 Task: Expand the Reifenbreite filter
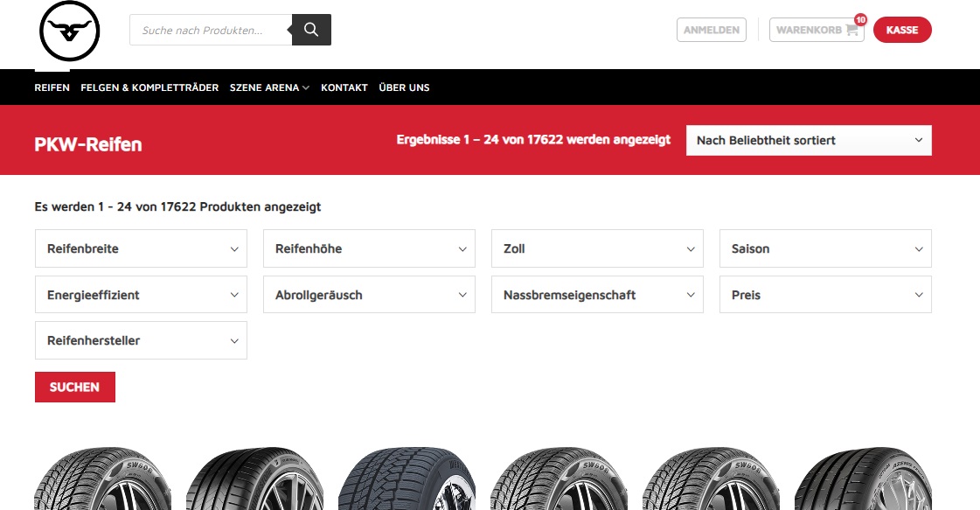pyautogui.click(x=142, y=248)
